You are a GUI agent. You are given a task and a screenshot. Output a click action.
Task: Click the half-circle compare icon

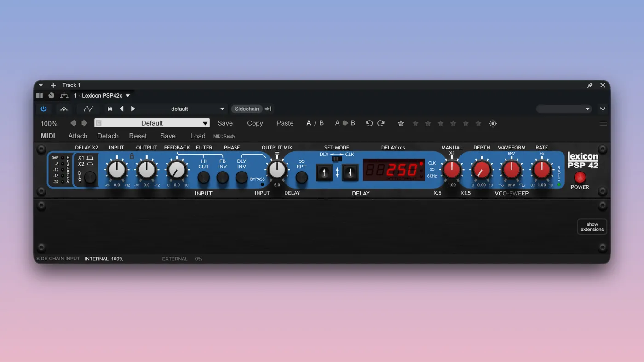[x=64, y=109]
